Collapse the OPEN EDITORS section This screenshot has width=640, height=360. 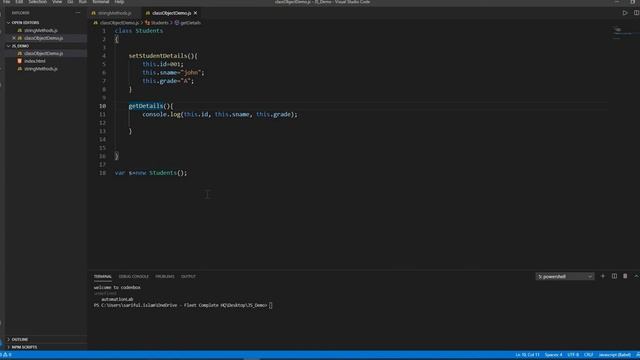24,22
